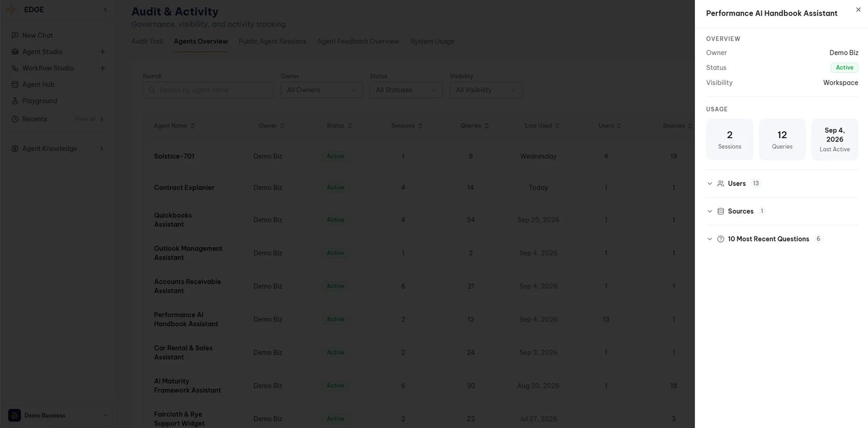Sort by Last Used column arrows
The width and height of the screenshot is (868, 428).
(x=557, y=126)
